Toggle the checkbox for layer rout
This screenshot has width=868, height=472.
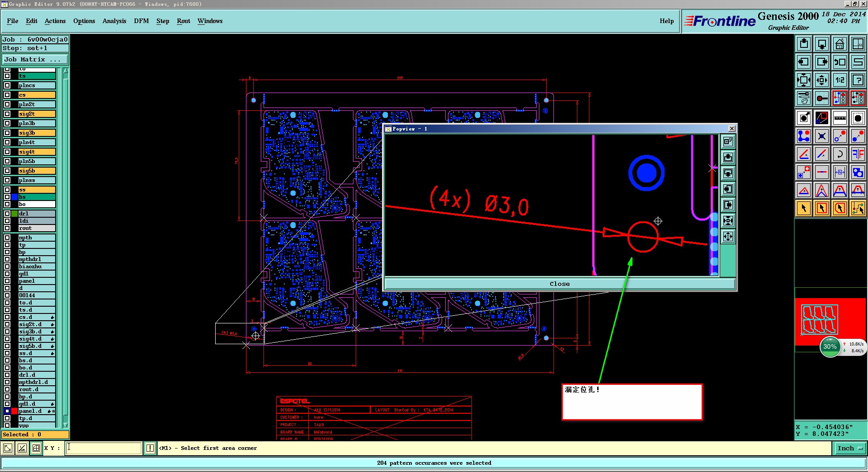tap(7, 228)
